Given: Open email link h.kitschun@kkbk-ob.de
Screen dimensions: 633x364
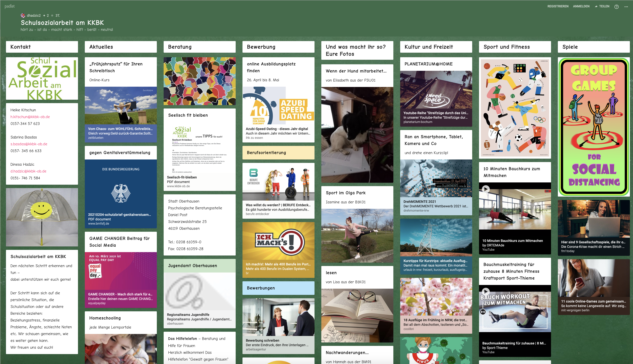Looking at the screenshot, I should (30, 117).
